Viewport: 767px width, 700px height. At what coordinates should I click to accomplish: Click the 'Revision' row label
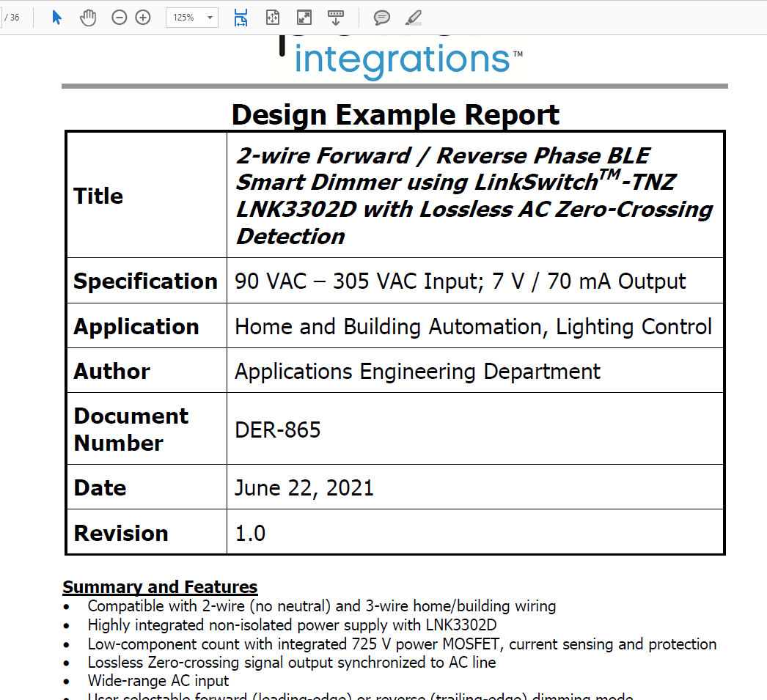(121, 533)
